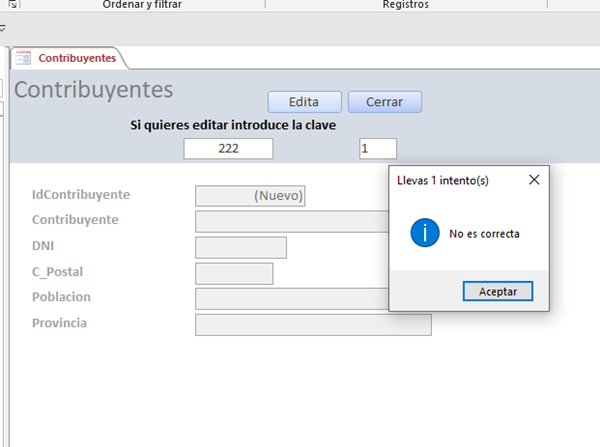Click the 'Ordenar y filtrar' group label
600x447 pixels.
(142, 5)
